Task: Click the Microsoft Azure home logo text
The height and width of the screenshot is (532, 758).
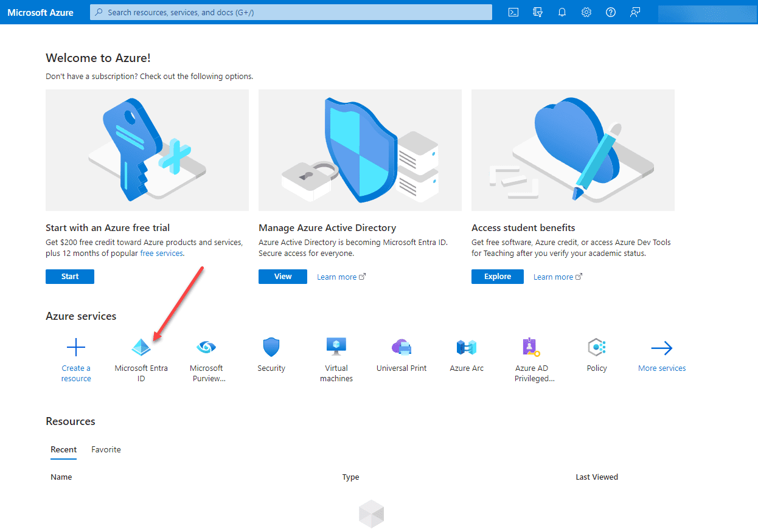Action: 40,12
